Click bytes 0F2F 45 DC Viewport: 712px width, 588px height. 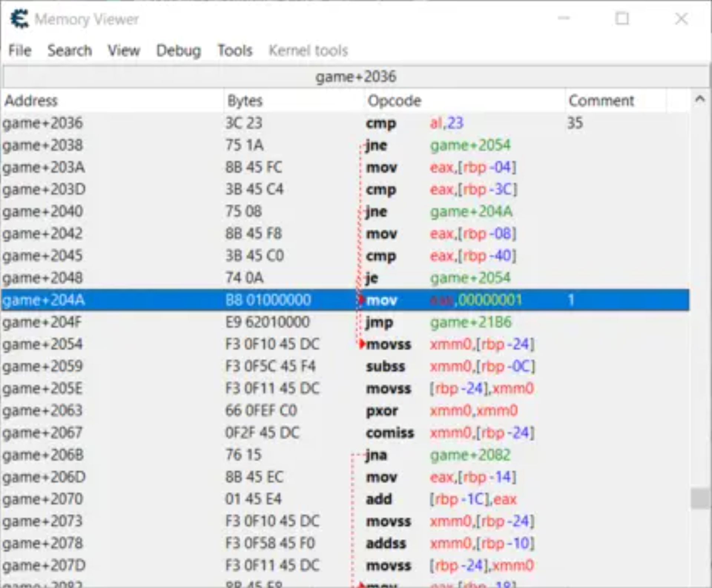coord(262,433)
